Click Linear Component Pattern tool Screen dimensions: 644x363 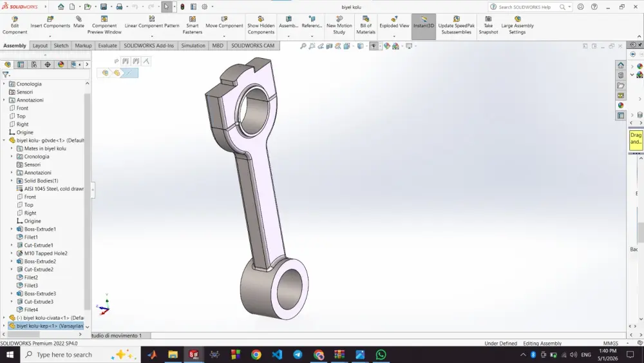tap(152, 22)
